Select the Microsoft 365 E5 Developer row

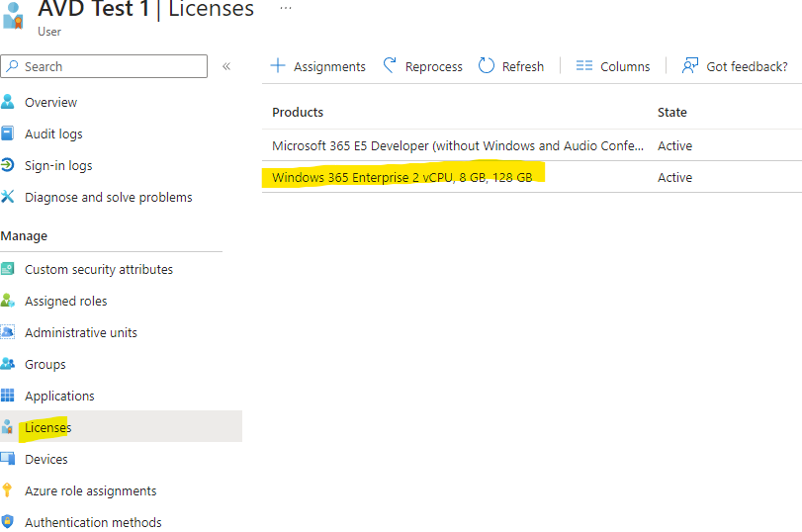(x=532, y=145)
